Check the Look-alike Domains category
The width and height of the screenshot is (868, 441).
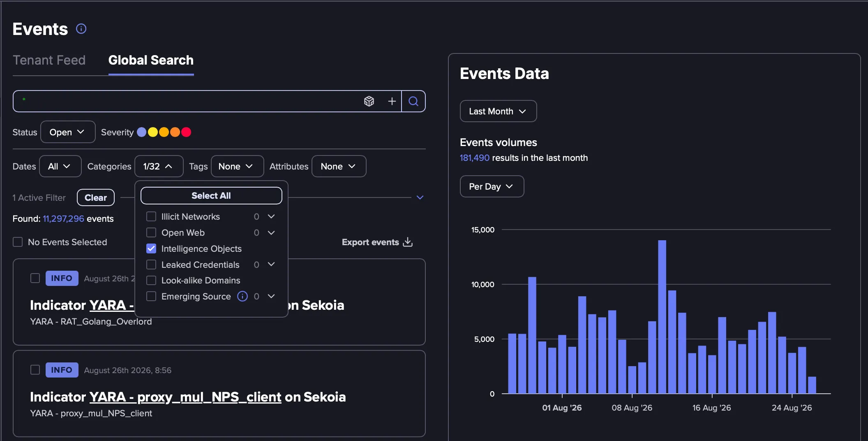pyautogui.click(x=151, y=280)
